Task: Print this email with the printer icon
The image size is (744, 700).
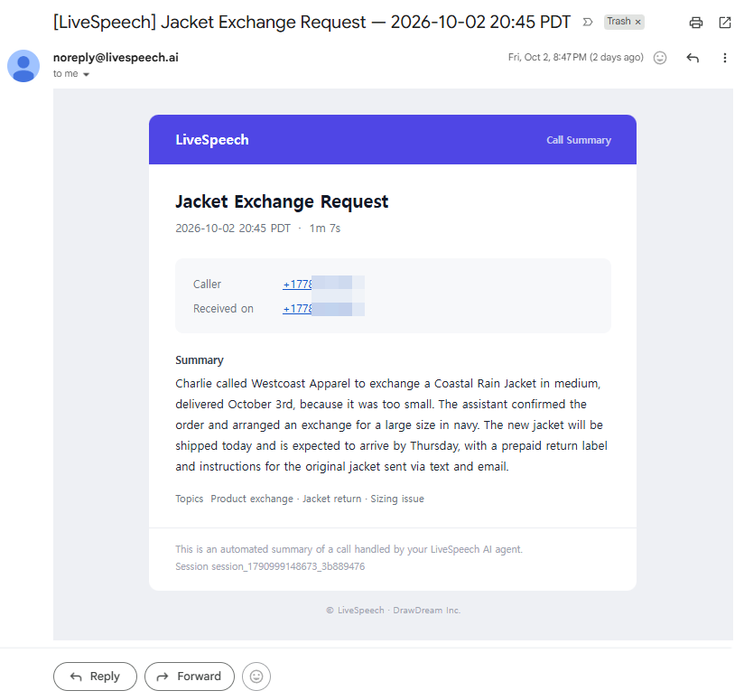Action: (695, 23)
